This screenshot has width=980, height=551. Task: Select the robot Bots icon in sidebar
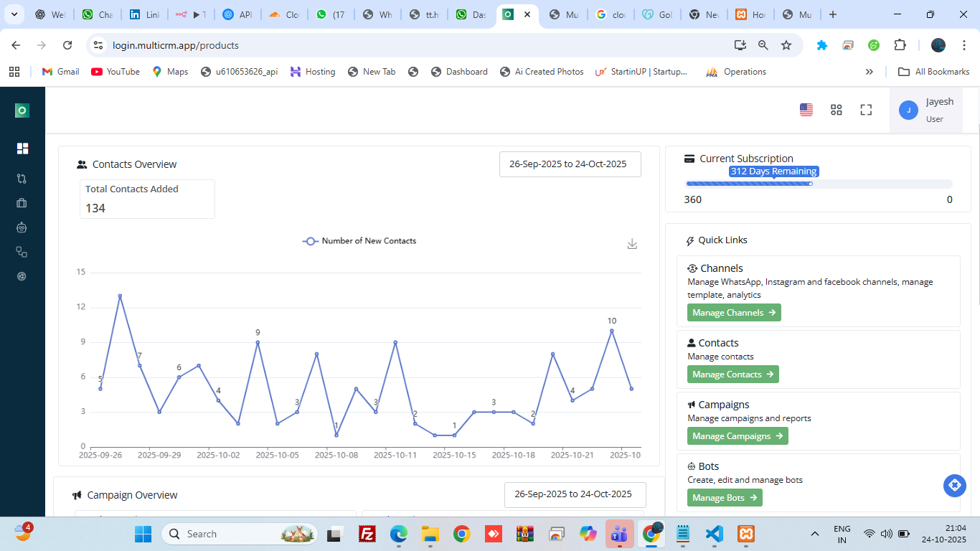(x=22, y=227)
